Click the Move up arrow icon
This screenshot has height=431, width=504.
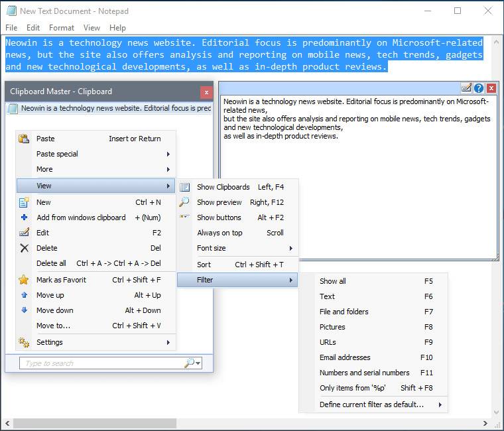(x=25, y=295)
